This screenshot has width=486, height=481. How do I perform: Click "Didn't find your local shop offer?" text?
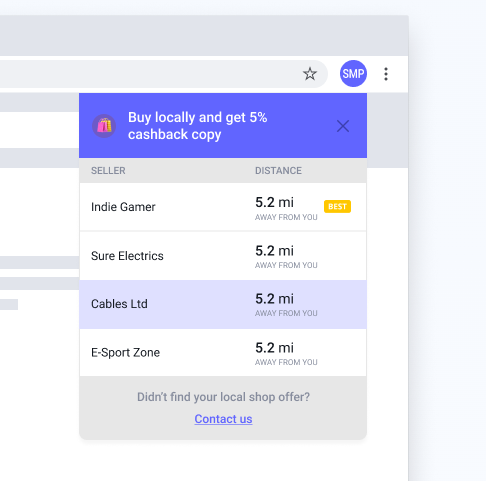click(x=223, y=397)
